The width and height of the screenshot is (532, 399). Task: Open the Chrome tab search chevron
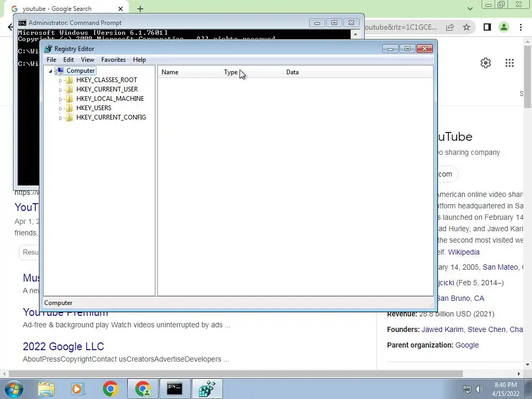pos(470,9)
